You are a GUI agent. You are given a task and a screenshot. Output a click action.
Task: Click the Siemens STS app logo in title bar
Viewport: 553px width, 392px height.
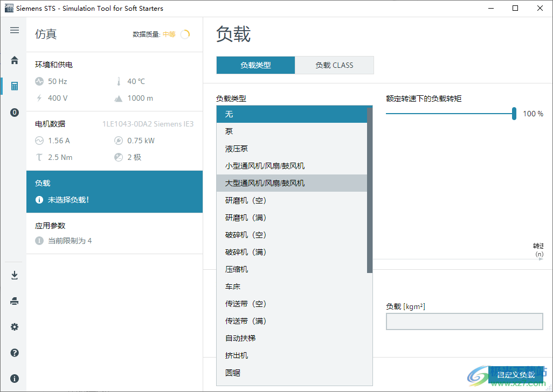(9, 8)
